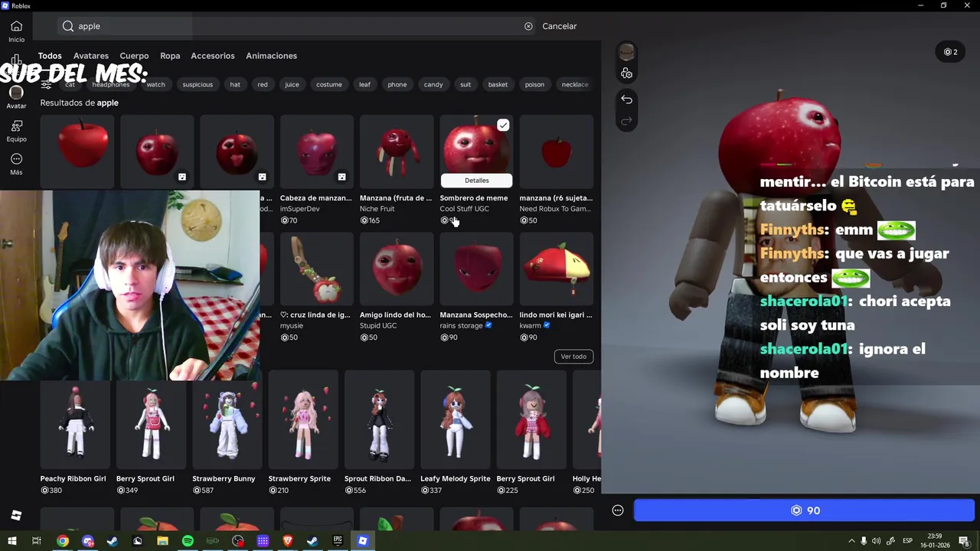Filter by the phone tag

coord(397,84)
